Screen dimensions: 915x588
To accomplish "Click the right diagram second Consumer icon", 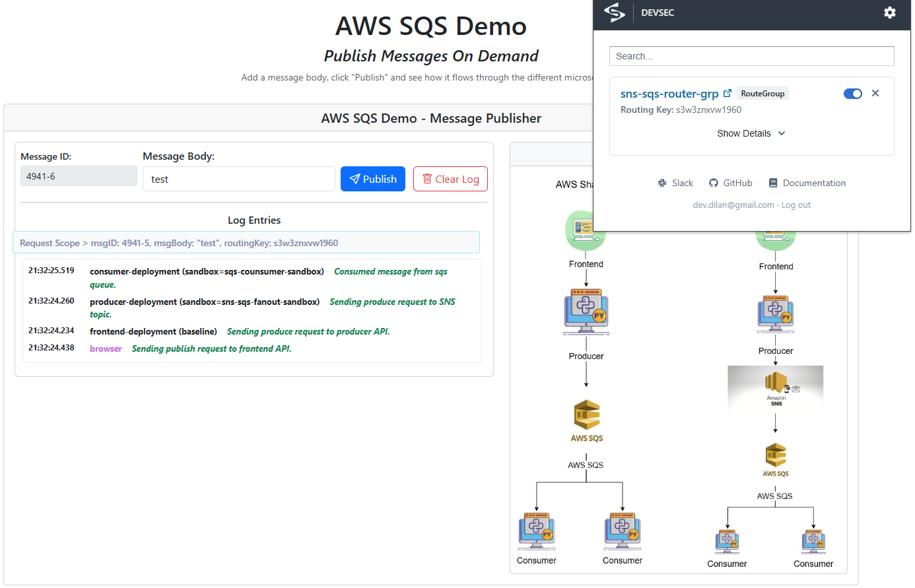I will (x=813, y=542).
